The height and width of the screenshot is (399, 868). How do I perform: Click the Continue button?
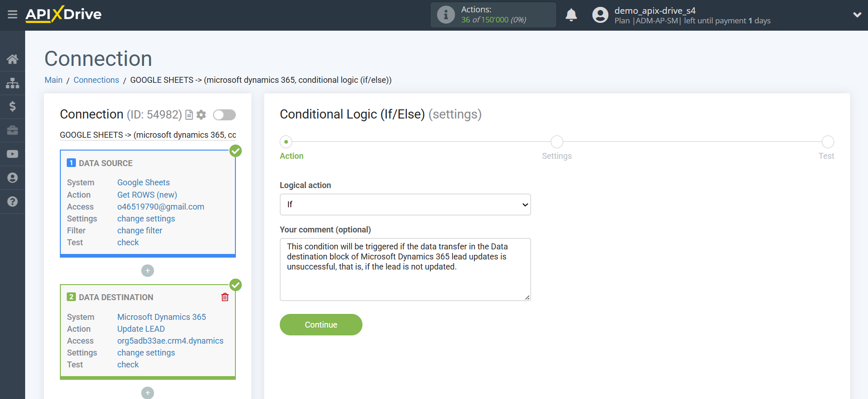[321, 325]
